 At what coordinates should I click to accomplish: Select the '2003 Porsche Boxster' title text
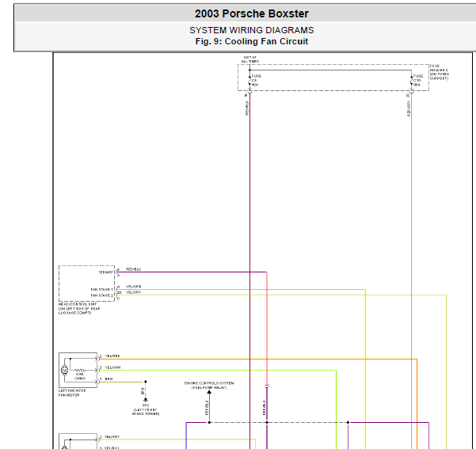tap(252, 13)
